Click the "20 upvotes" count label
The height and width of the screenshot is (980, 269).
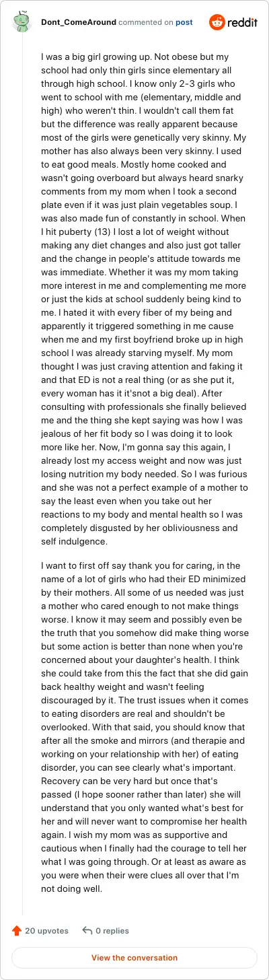[x=46, y=931]
